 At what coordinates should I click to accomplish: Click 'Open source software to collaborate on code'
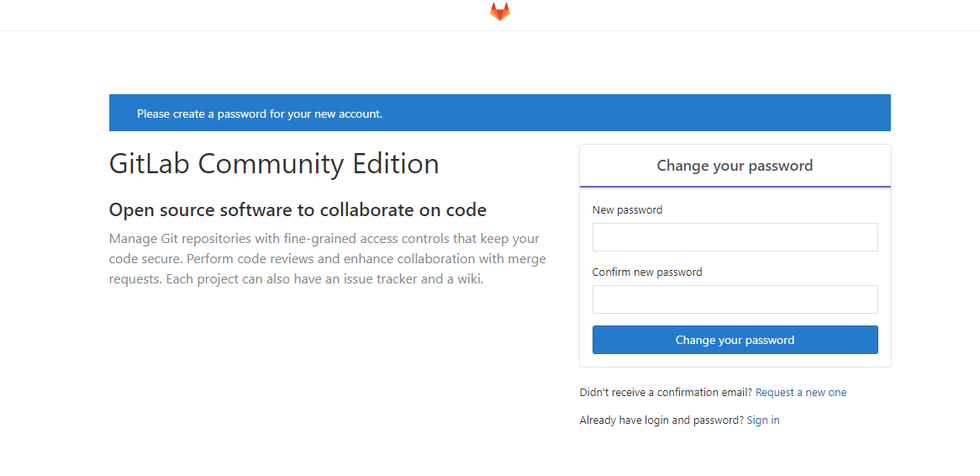[298, 210]
